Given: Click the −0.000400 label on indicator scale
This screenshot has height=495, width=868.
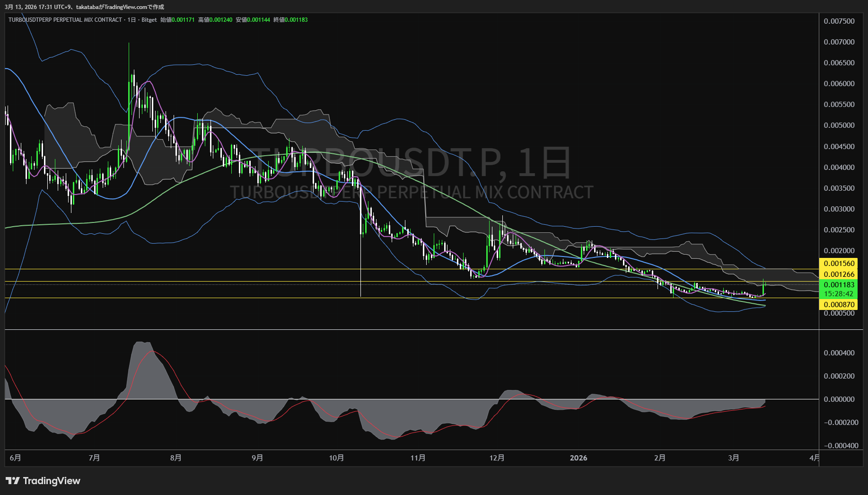Looking at the screenshot, I should [841, 446].
